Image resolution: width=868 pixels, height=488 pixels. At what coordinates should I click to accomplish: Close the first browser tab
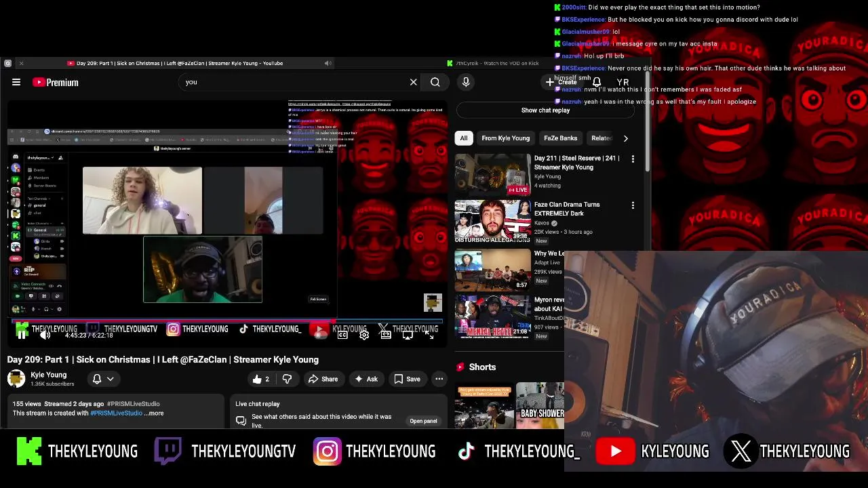[x=21, y=63]
